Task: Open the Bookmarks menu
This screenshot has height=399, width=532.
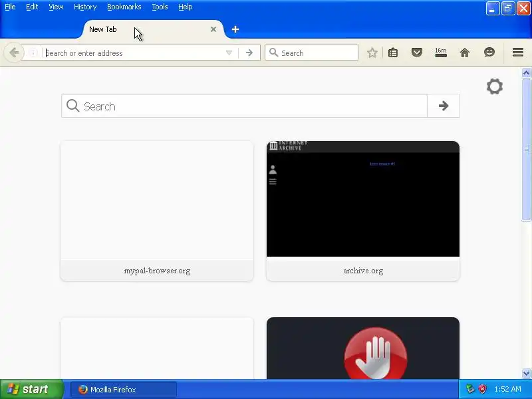Action: [x=124, y=7]
